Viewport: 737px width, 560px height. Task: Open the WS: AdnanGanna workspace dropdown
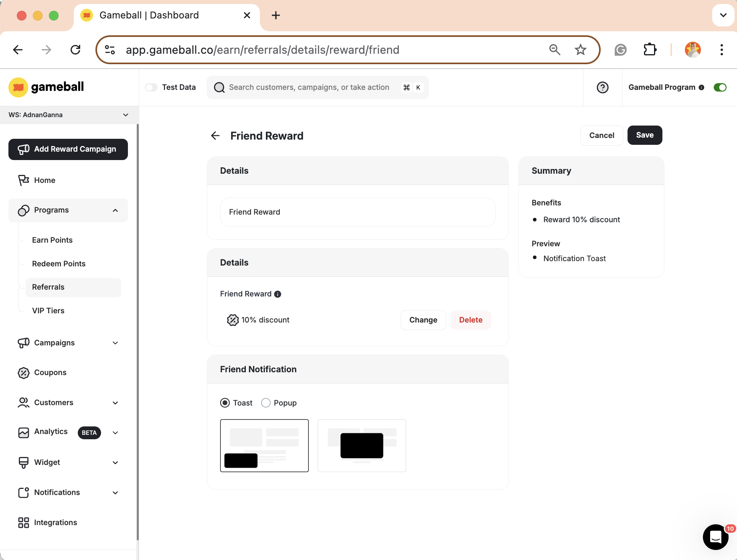[x=69, y=115]
